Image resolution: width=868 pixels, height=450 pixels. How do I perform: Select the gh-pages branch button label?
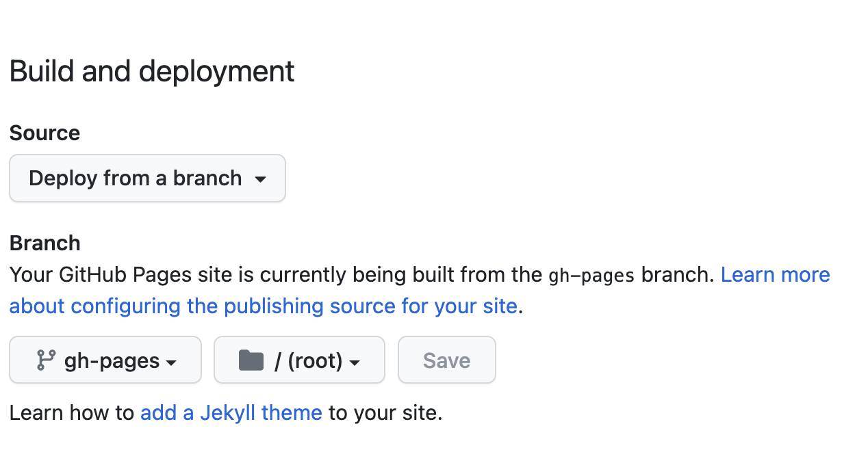tap(112, 360)
